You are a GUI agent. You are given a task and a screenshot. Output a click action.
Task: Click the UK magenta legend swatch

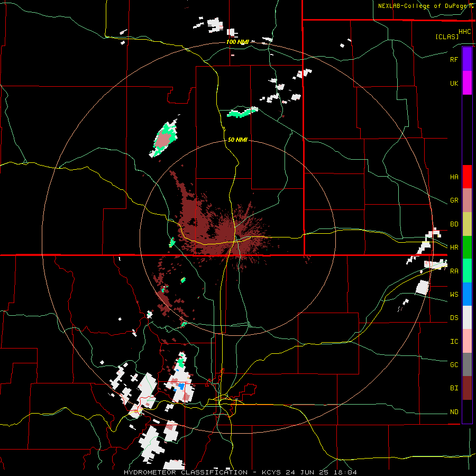[467, 83]
